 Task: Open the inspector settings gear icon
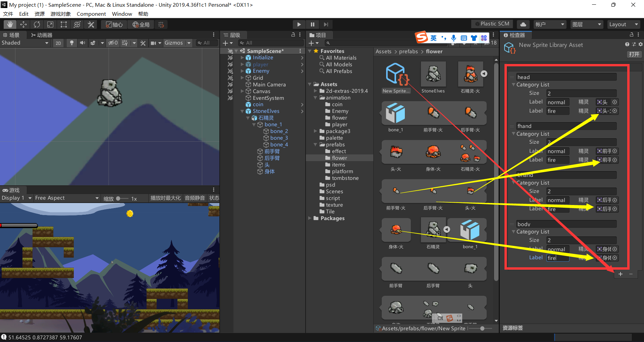coord(640,44)
